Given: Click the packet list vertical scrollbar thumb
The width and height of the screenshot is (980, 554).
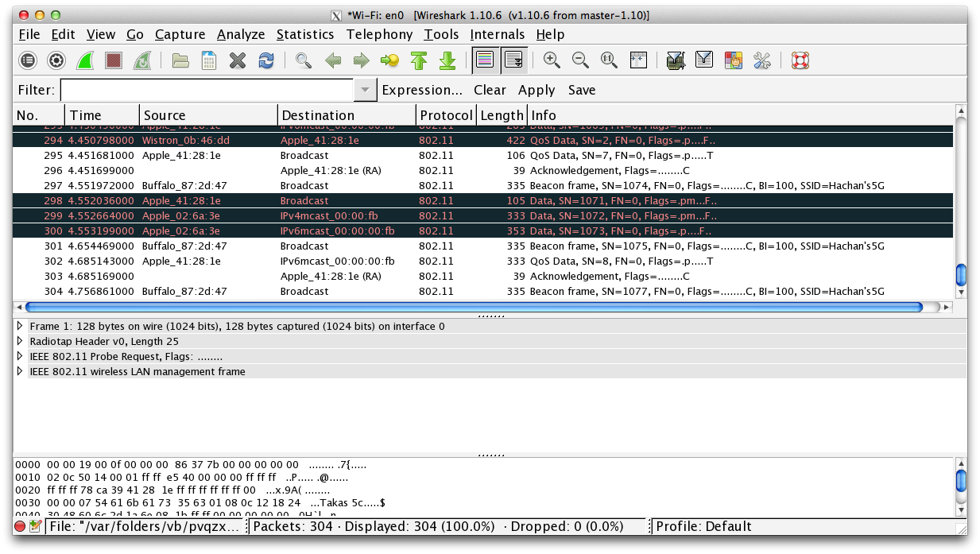Looking at the screenshot, I should click(961, 276).
